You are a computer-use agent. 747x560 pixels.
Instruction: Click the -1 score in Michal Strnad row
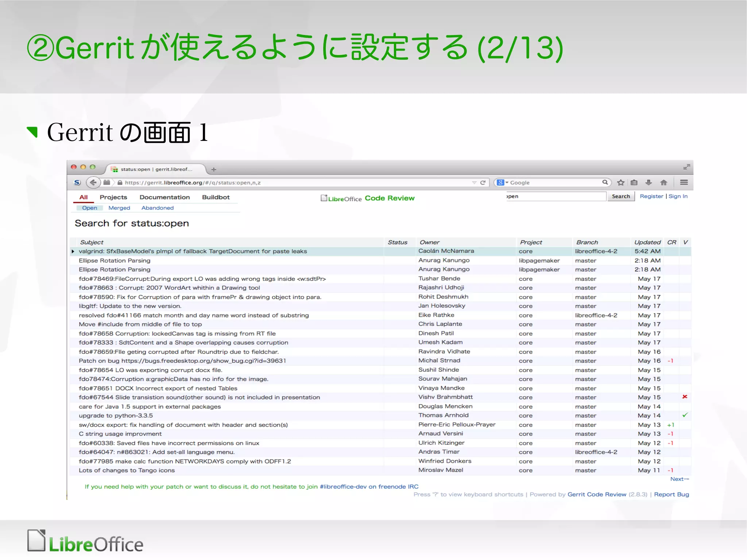point(670,361)
